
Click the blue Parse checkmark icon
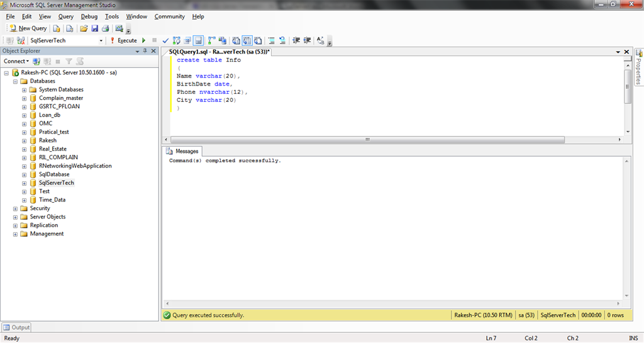tap(165, 40)
